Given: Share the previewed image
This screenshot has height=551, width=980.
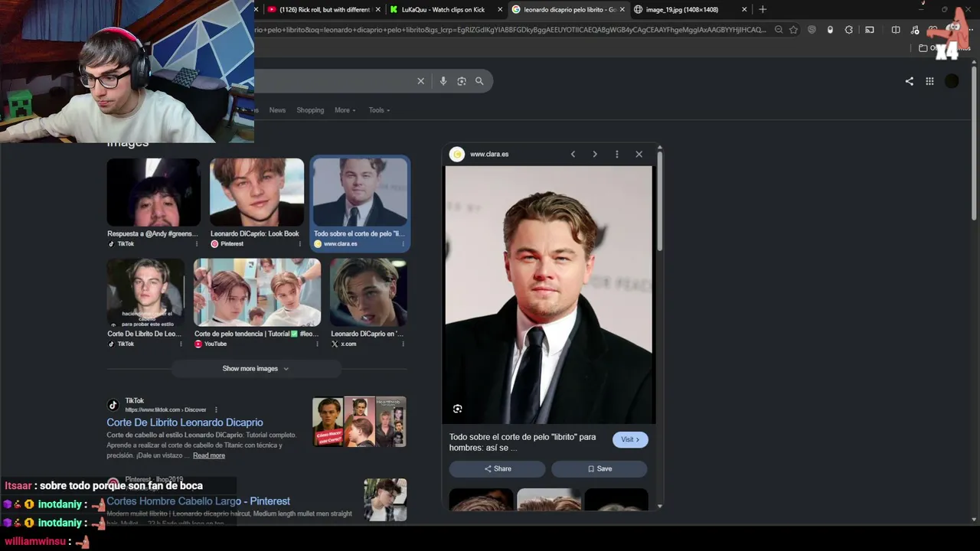Looking at the screenshot, I should [497, 468].
